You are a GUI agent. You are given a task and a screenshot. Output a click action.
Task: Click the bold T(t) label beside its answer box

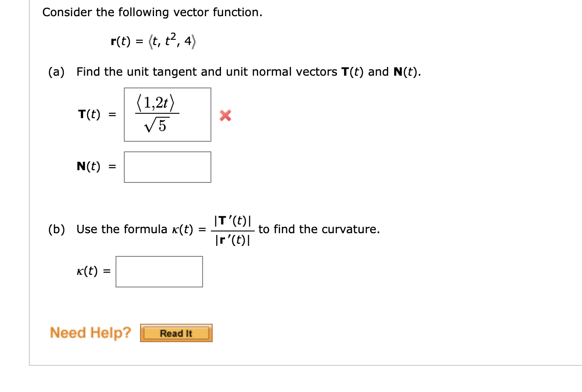pyautogui.click(x=90, y=114)
